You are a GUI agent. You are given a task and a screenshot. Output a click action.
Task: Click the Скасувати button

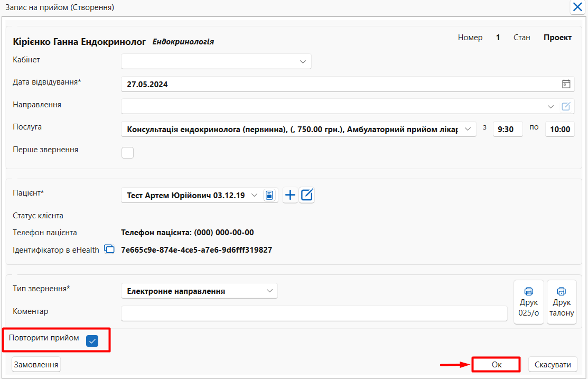pos(553,364)
